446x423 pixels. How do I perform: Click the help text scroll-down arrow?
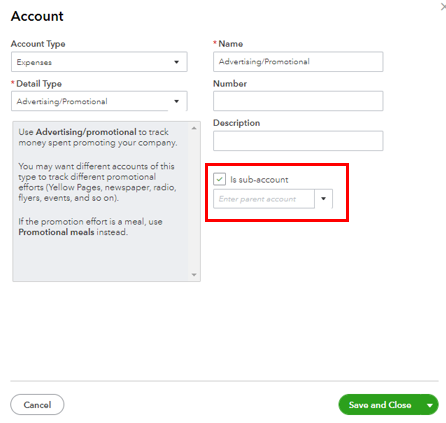pyautogui.click(x=194, y=275)
